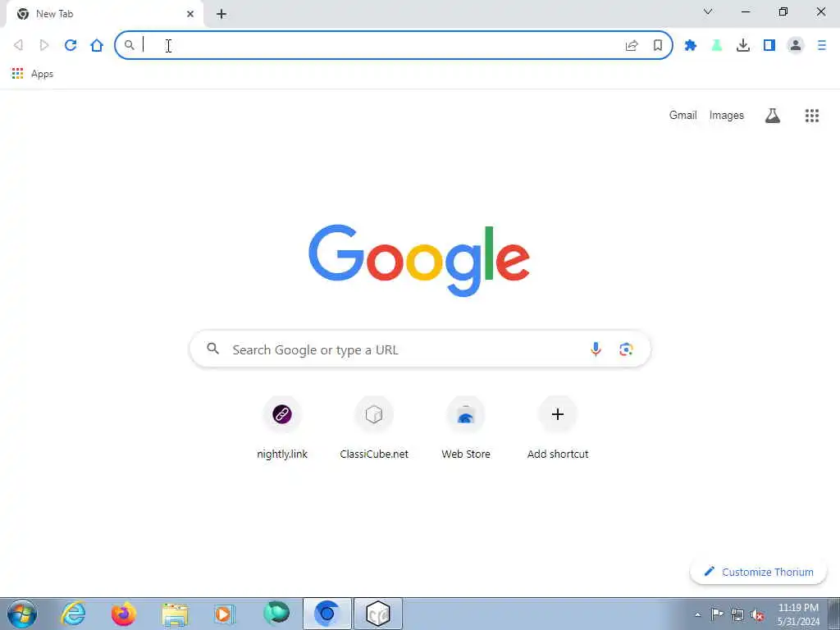Show hidden system tray icons
This screenshot has width=840, height=630.
pyautogui.click(x=697, y=614)
